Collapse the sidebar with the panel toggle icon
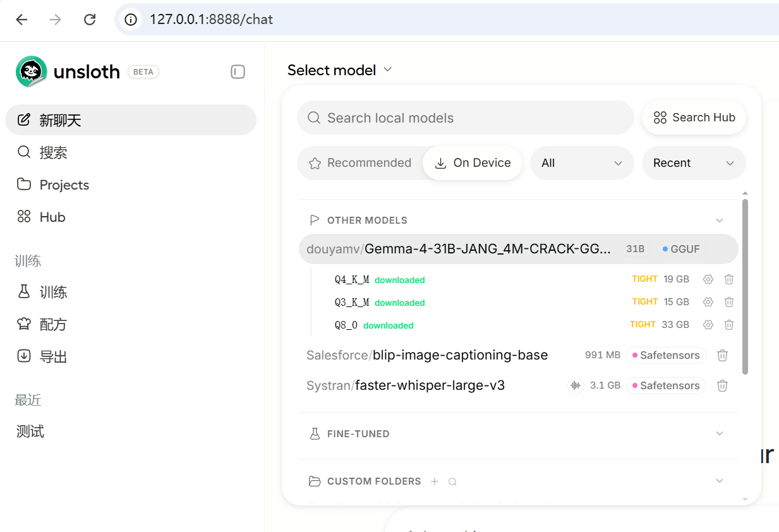This screenshot has height=532, width=779. point(238,72)
